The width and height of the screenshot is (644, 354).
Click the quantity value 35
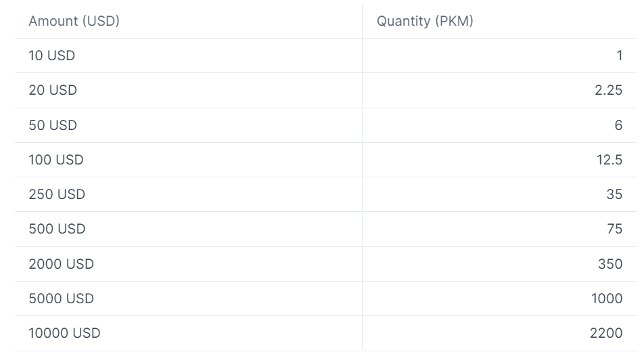[614, 194]
